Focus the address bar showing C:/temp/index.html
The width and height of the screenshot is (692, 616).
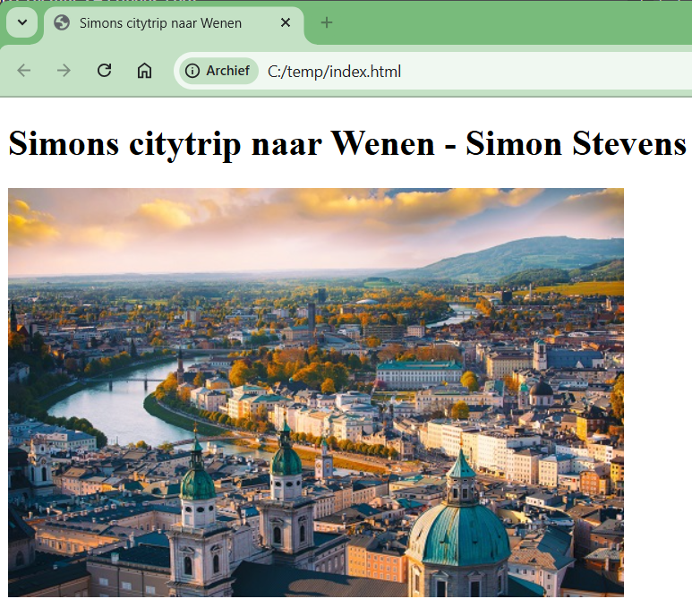point(448,71)
